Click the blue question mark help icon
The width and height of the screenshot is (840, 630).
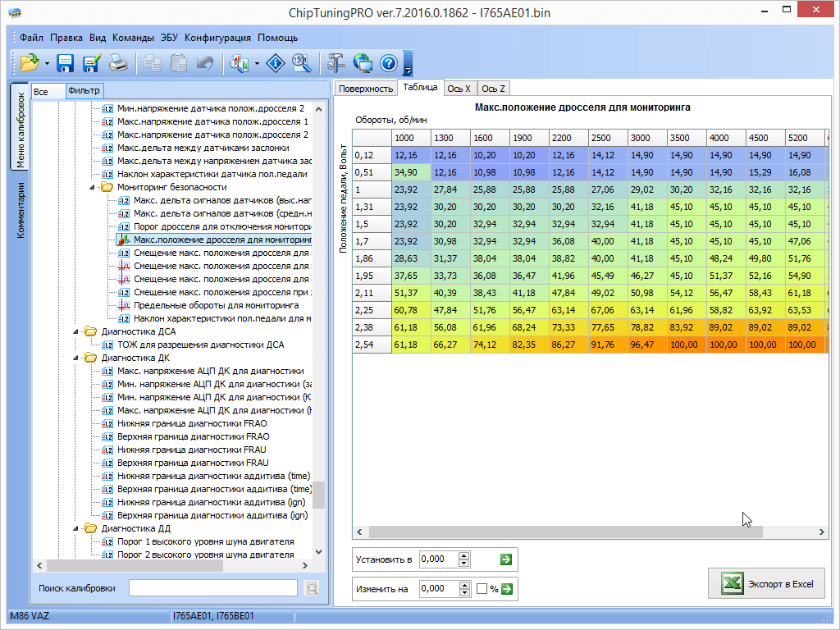tap(389, 63)
